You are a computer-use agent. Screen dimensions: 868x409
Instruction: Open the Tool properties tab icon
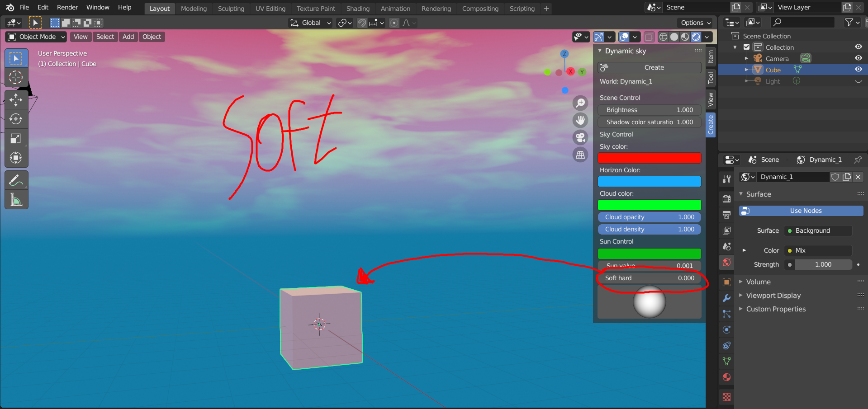(x=726, y=179)
